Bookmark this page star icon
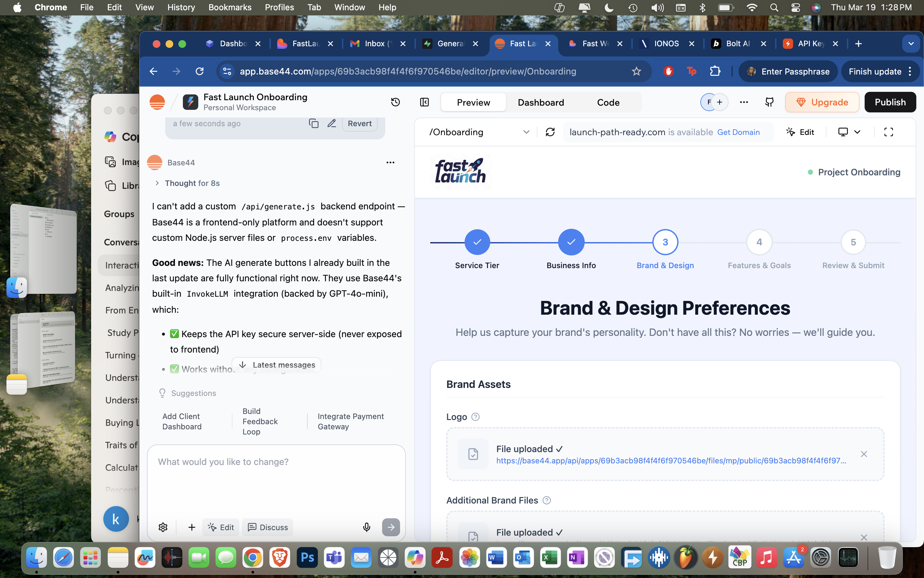Screen dimensions: 924x578 click(x=636, y=71)
